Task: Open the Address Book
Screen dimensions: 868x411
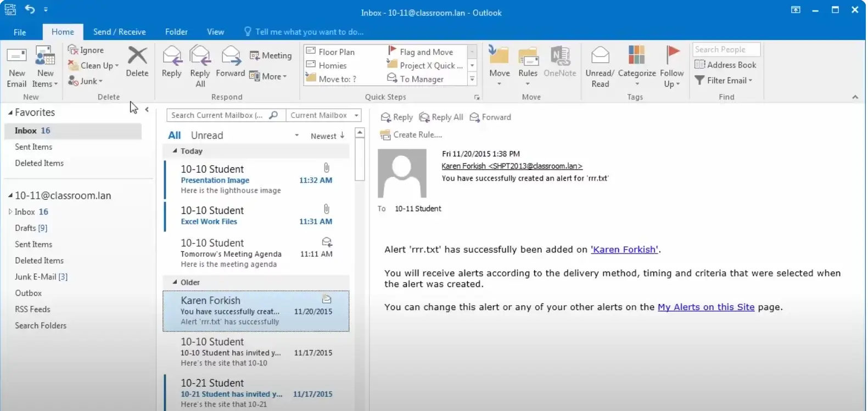Action: [726, 65]
